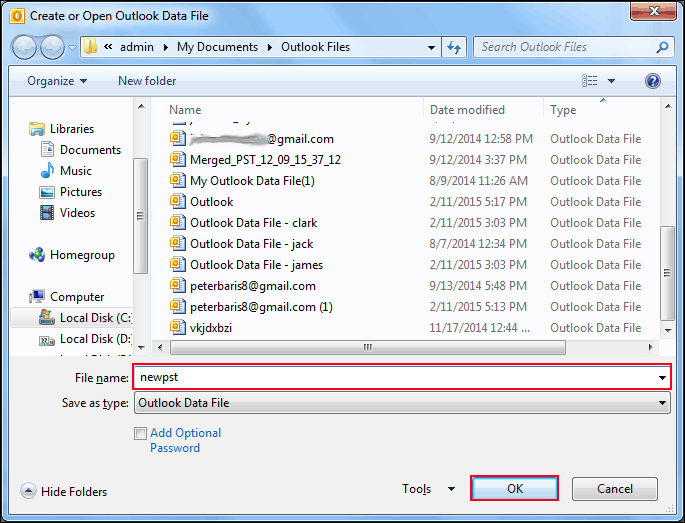Click the Documents library icon
Viewport: 685px width, 523px height.
pyautogui.click(x=47, y=149)
